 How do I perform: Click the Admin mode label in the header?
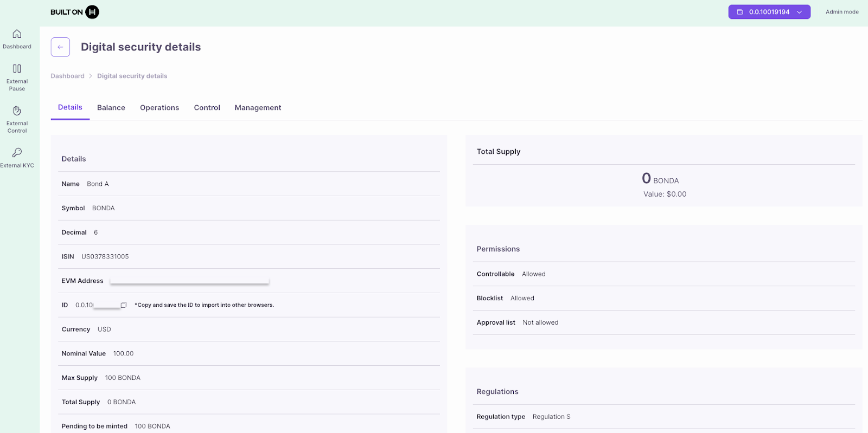[x=842, y=12]
